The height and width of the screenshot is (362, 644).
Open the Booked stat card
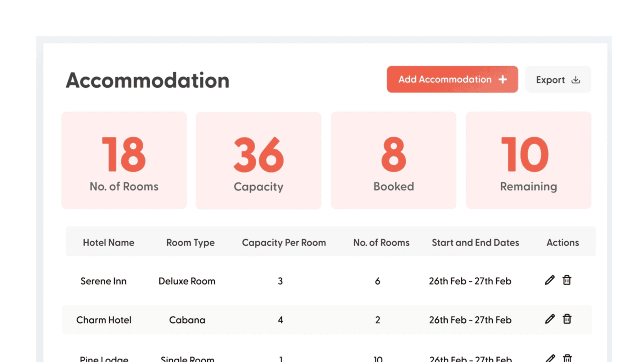tap(393, 160)
